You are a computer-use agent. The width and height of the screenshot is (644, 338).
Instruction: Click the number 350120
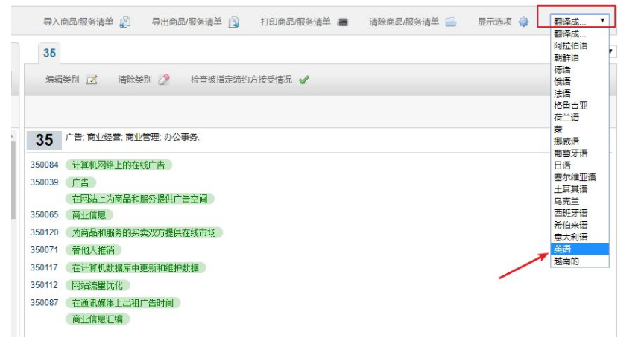[45, 232]
